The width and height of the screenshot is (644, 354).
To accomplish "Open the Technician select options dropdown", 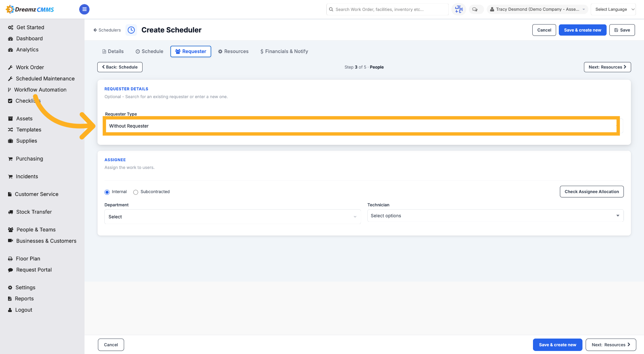I will (x=495, y=216).
